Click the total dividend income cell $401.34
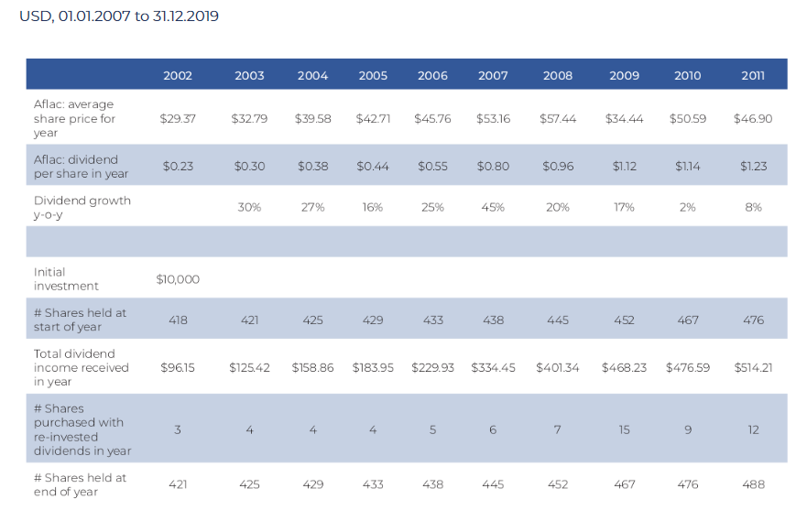This screenshot has height=532, width=796. 558,367
